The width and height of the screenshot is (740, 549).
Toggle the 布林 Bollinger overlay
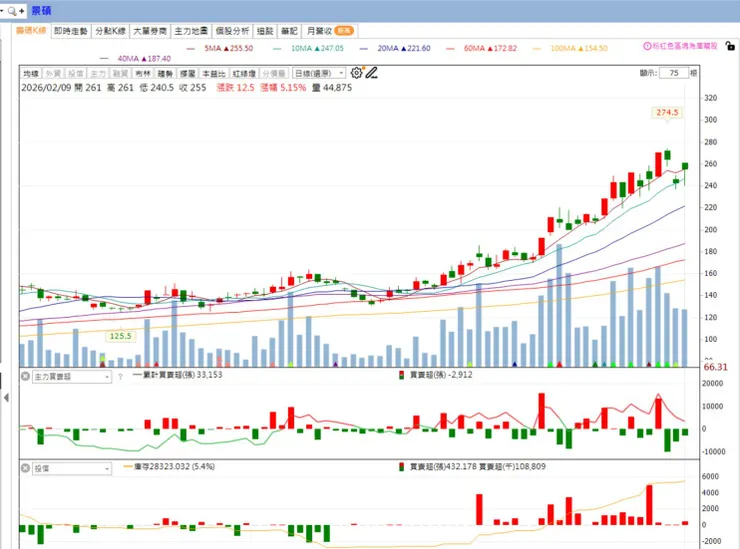click(143, 73)
